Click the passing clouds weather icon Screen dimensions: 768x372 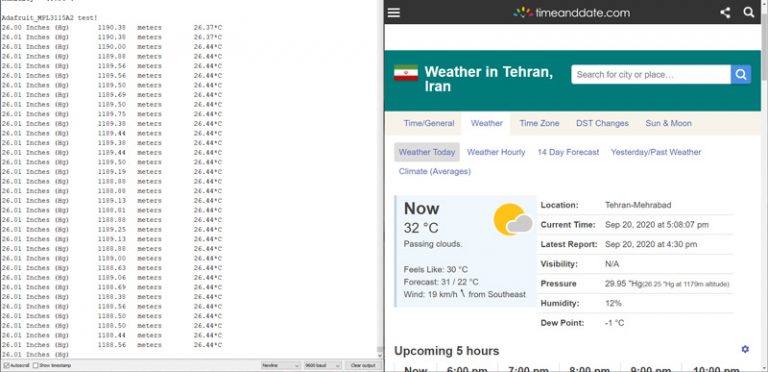[x=513, y=219]
